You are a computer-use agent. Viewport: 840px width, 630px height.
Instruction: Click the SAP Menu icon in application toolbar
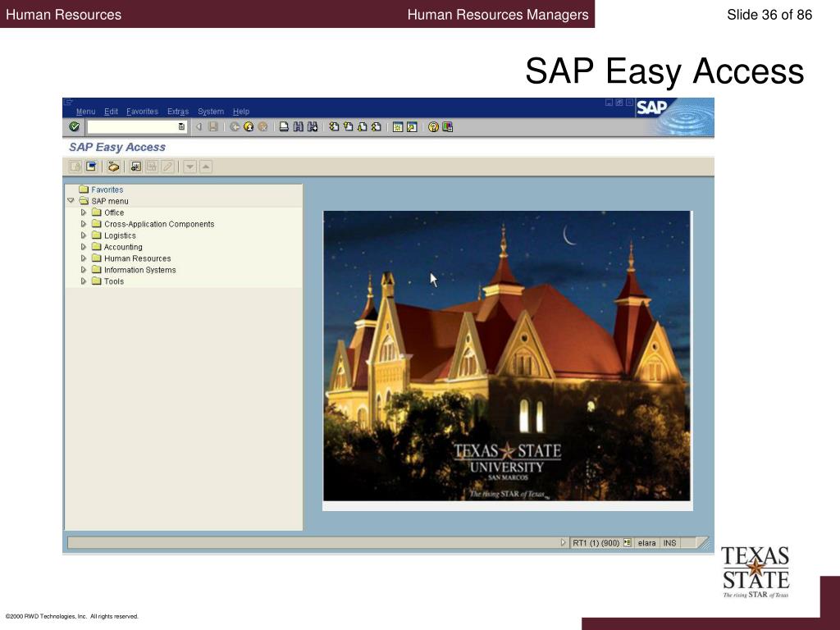pyautogui.click(x=92, y=167)
